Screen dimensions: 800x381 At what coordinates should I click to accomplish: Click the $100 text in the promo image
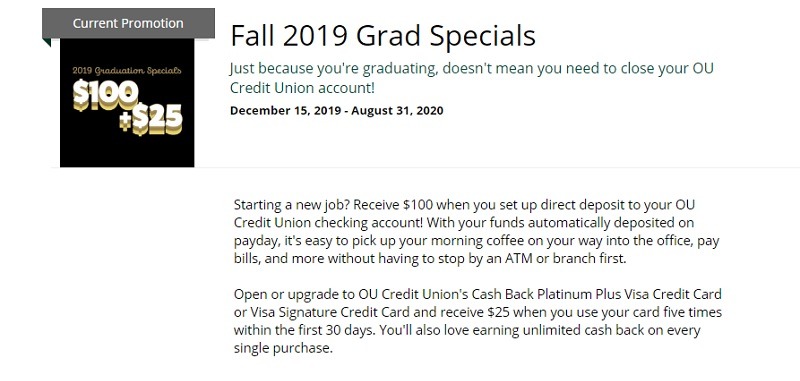pyautogui.click(x=106, y=95)
